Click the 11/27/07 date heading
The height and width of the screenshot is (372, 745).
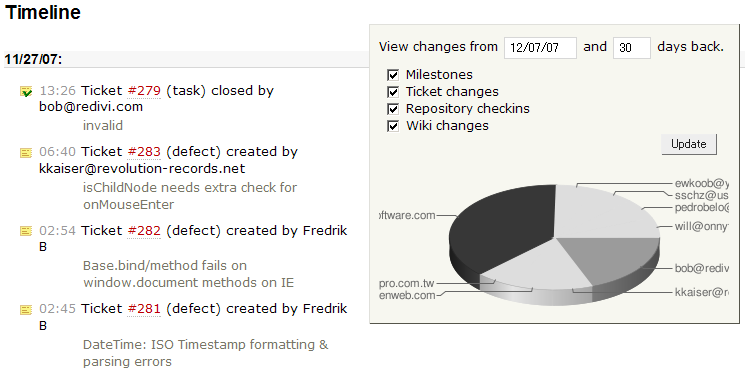click(x=33, y=59)
